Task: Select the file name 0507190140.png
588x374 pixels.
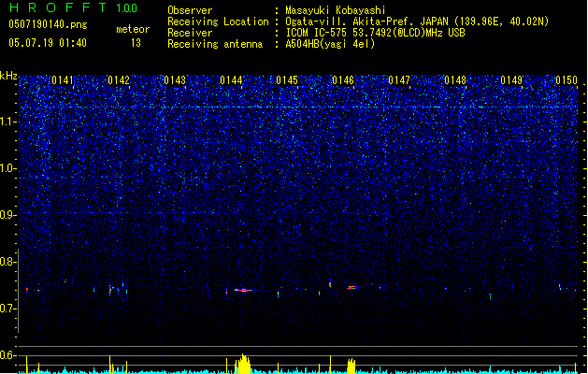Action: (x=48, y=24)
